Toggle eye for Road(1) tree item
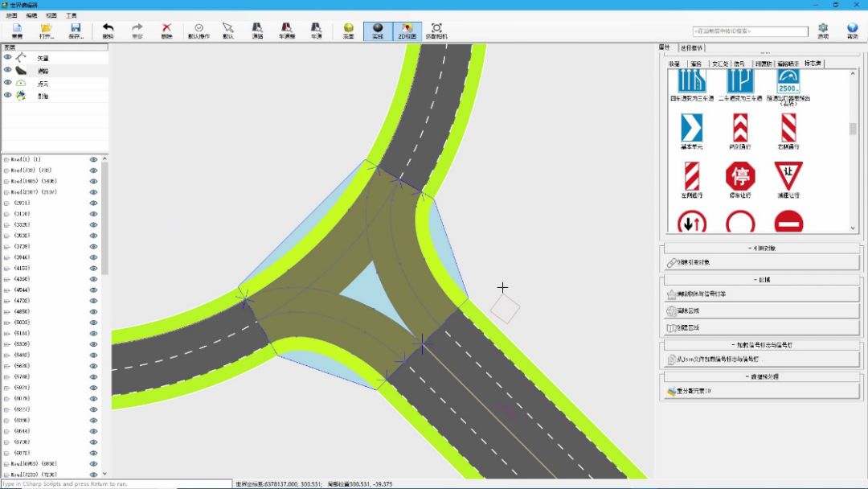868x489 pixels. [x=93, y=159]
